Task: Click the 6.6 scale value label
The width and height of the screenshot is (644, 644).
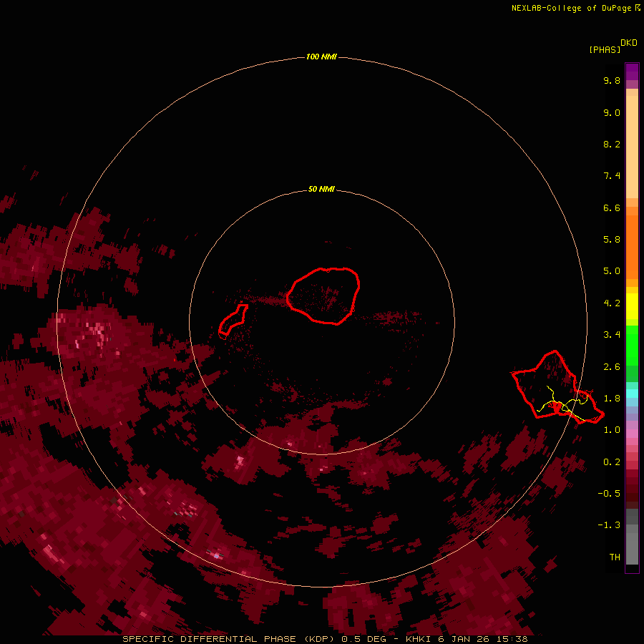Action: (612, 208)
